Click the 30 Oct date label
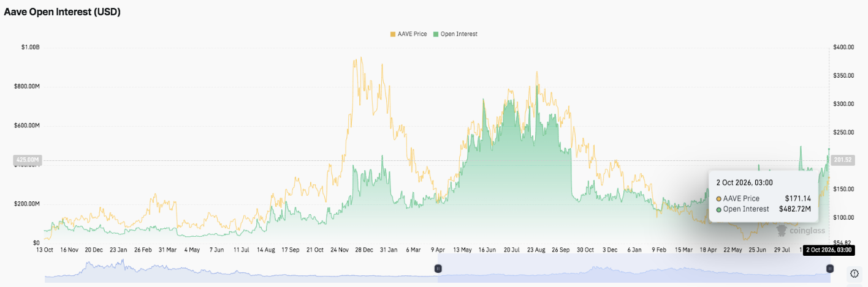 (585, 250)
